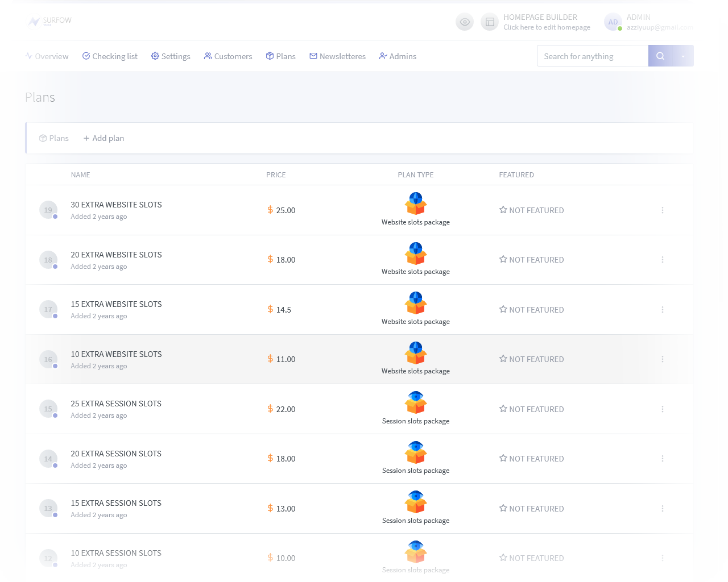Click the eye preview icon in header
Image resolution: width=728 pixels, height=582 pixels.
(465, 22)
